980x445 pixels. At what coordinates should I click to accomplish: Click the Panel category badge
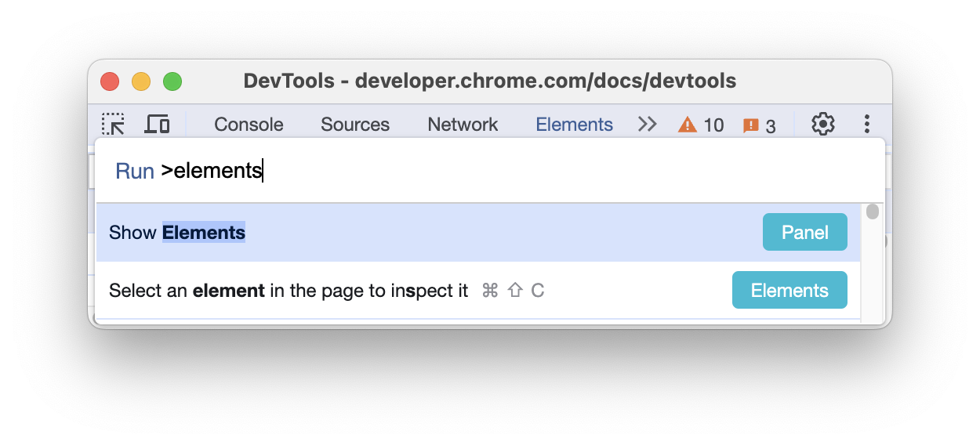pyautogui.click(x=804, y=233)
